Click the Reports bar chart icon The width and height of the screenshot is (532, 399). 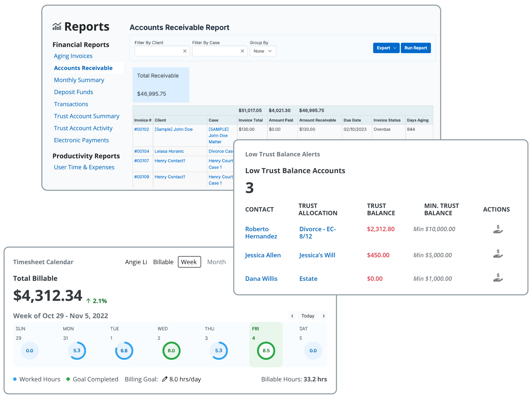pos(57,26)
